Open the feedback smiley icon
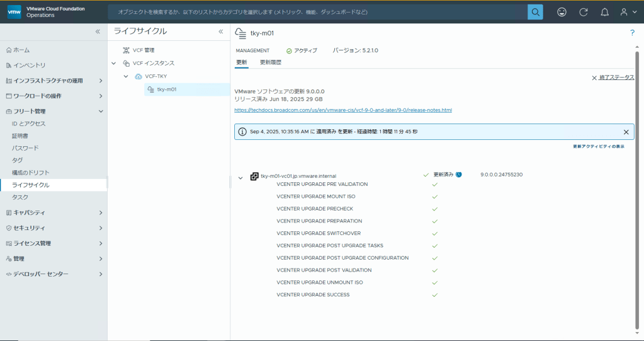 pyautogui.click(x=562, y=12)
